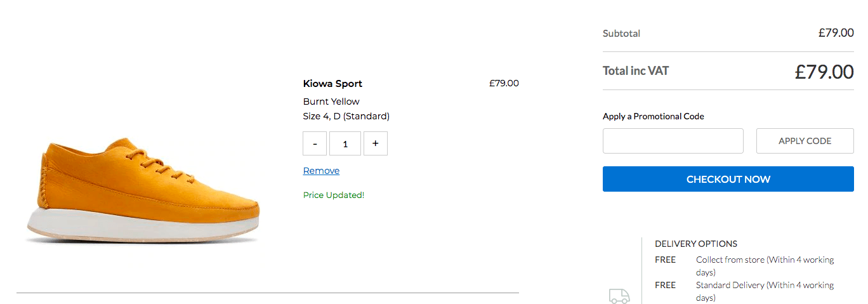Click the Subtotal label
Image resolution: width=868 pixels, height=304 pixels.
(x=621, y=34)
